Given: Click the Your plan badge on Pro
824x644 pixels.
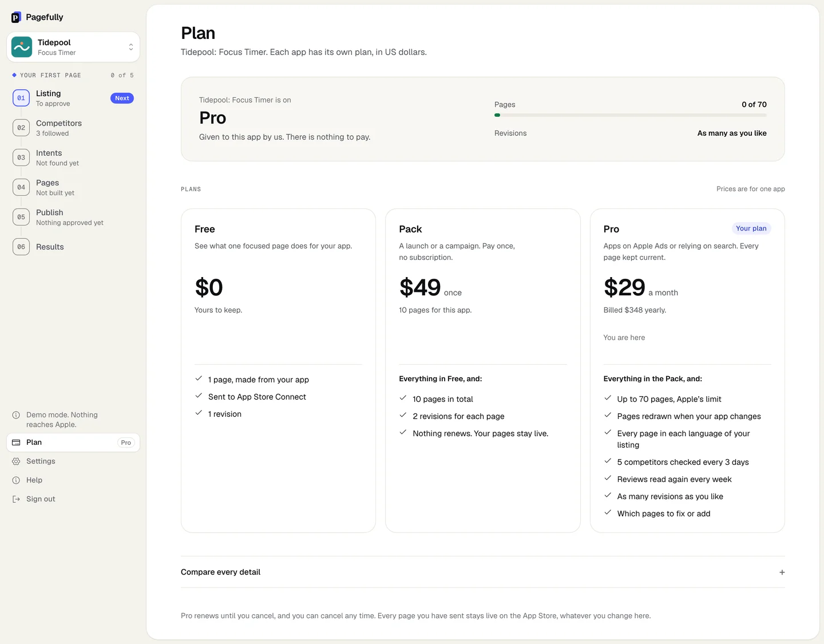Looking at the screenshot, I should (751, 228).
